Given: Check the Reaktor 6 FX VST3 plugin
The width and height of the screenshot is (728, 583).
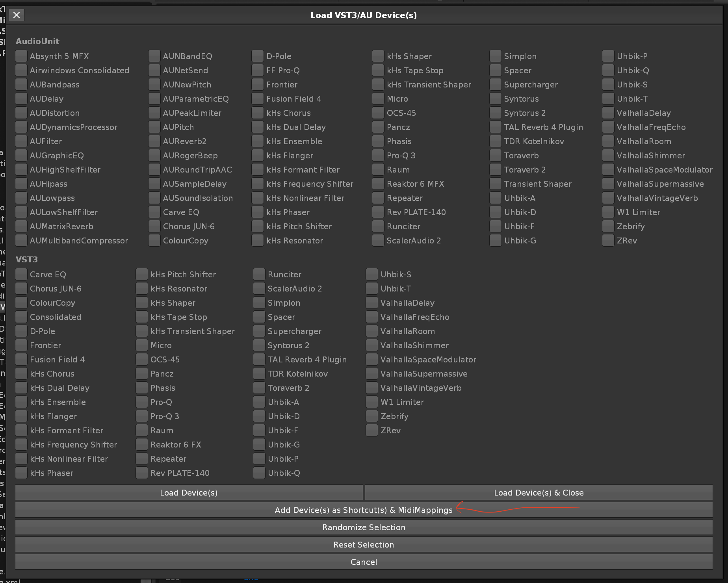Looking at the screenshot, I should click(142, 444).
